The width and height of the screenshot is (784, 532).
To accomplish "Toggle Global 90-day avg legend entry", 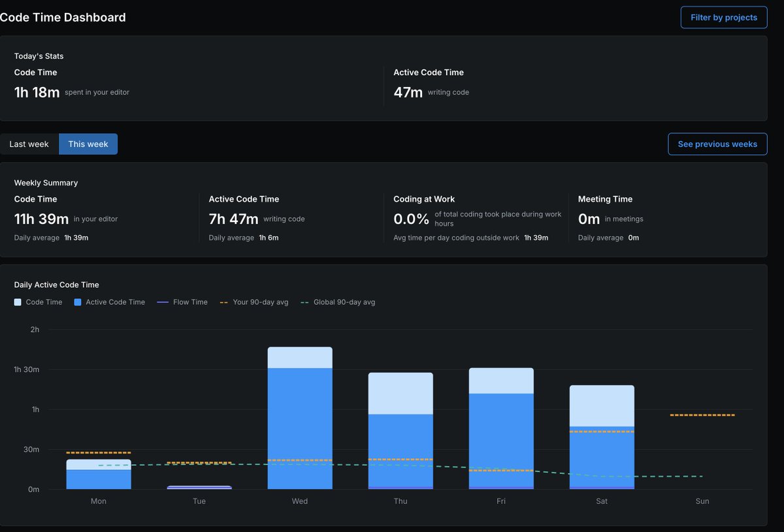I will pos(338,302).
